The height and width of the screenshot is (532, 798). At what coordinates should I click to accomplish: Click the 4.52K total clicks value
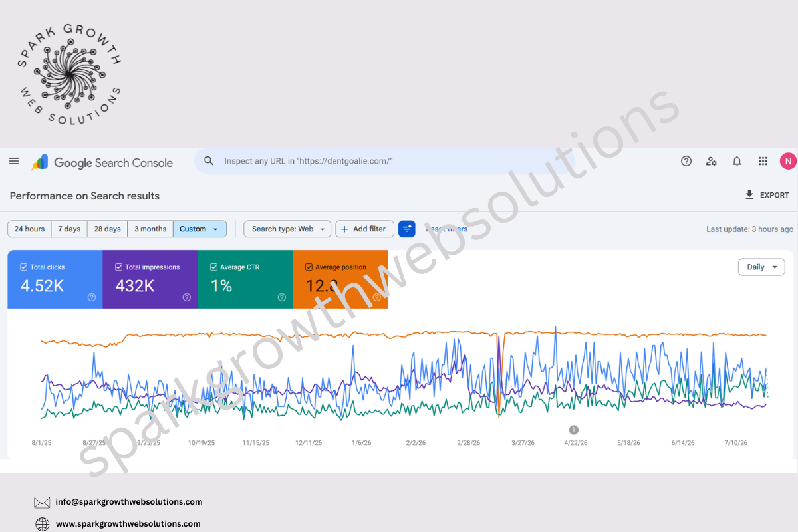(x=42, y=286)
